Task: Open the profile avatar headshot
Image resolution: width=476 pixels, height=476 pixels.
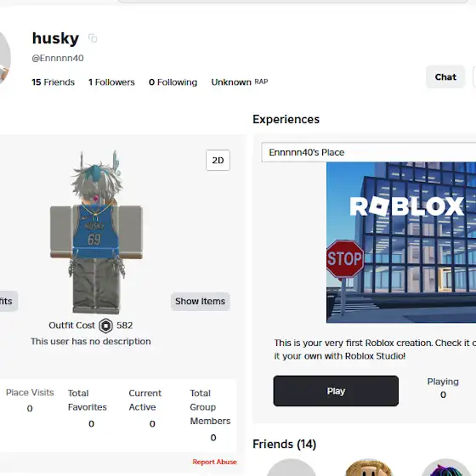Action: [4, 58]
